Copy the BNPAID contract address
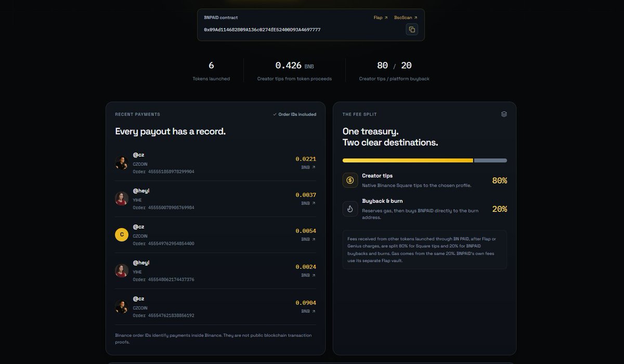Image resolution: width=624 pixels, height=364 pixels. pyautogui.click(x=412, y=30)
